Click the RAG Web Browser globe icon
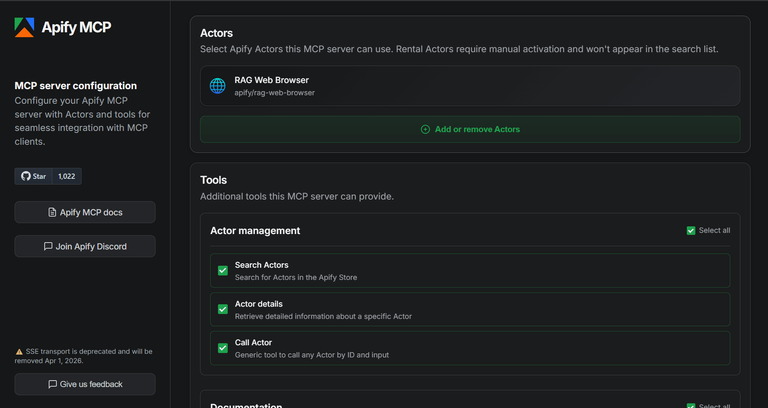The width and height of the screenshot is (768, 408). tap(217, 86)
